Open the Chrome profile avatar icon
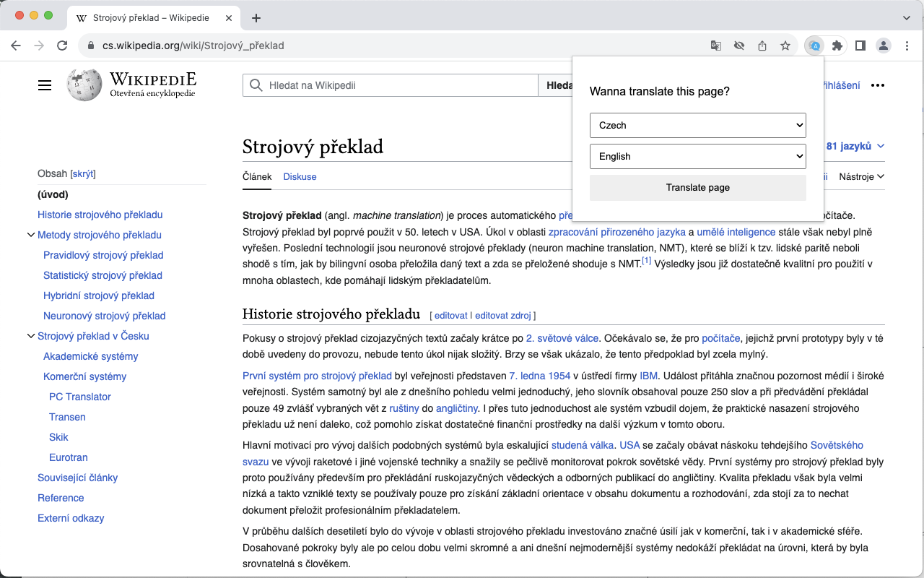Screen dimensions: 924x578 coord(884,45)
